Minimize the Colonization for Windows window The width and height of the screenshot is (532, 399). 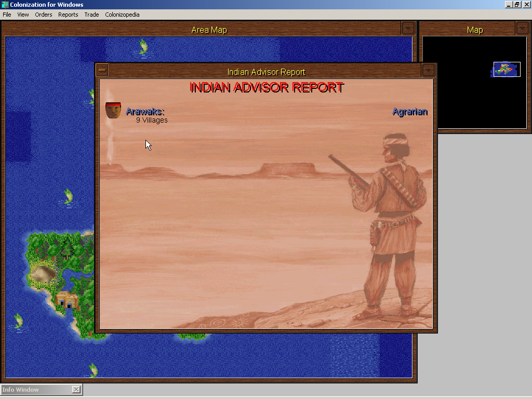[509, 4]
